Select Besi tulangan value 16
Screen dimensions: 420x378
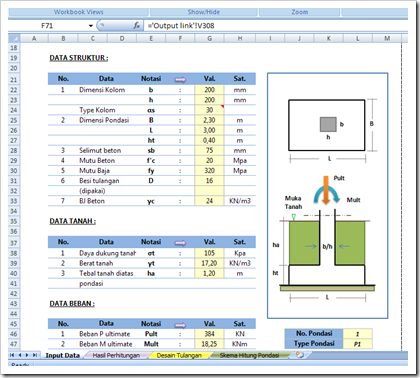(209, 181)
